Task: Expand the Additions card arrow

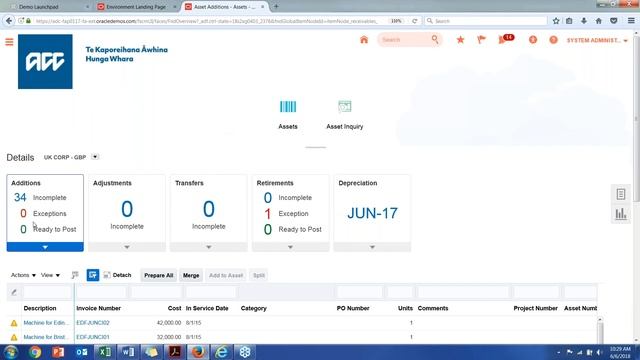Action: [45, 247]
